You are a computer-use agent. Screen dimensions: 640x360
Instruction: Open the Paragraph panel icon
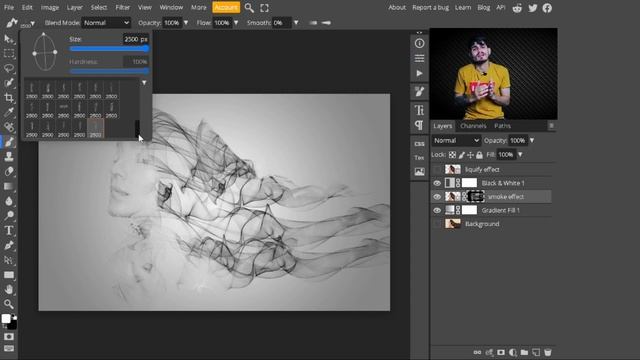click(x=419, y=125)
